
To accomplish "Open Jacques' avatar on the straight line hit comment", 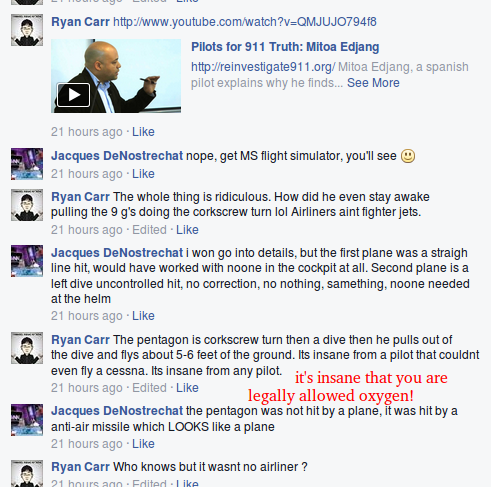I will pos(27,261).
